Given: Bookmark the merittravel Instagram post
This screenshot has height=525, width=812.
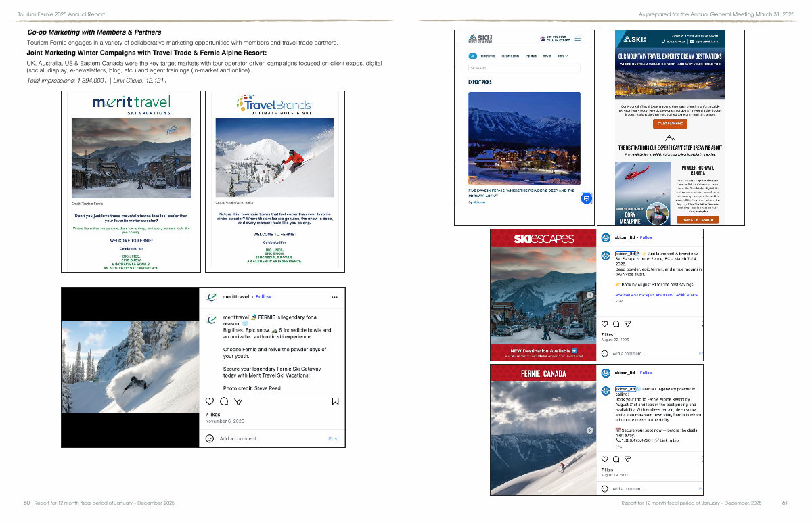Looking at the screenshot, I should (x=335, y=401).
